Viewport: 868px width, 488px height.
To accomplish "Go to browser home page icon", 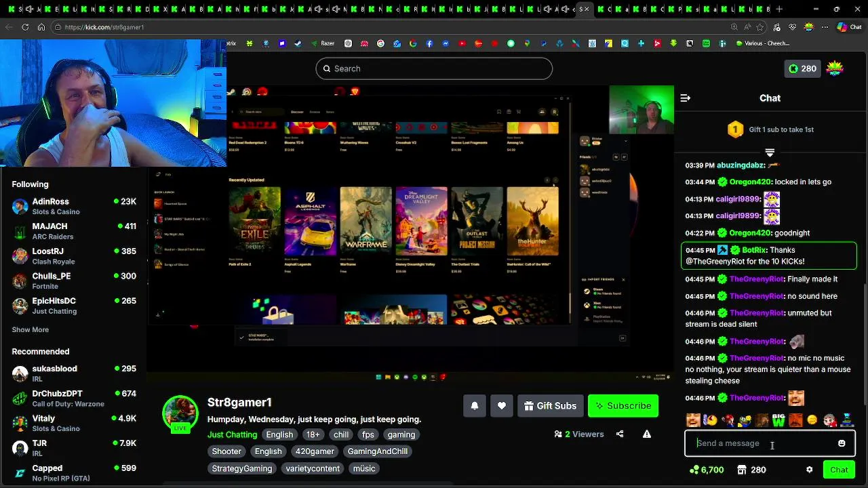I will click(x=41, y=27).
